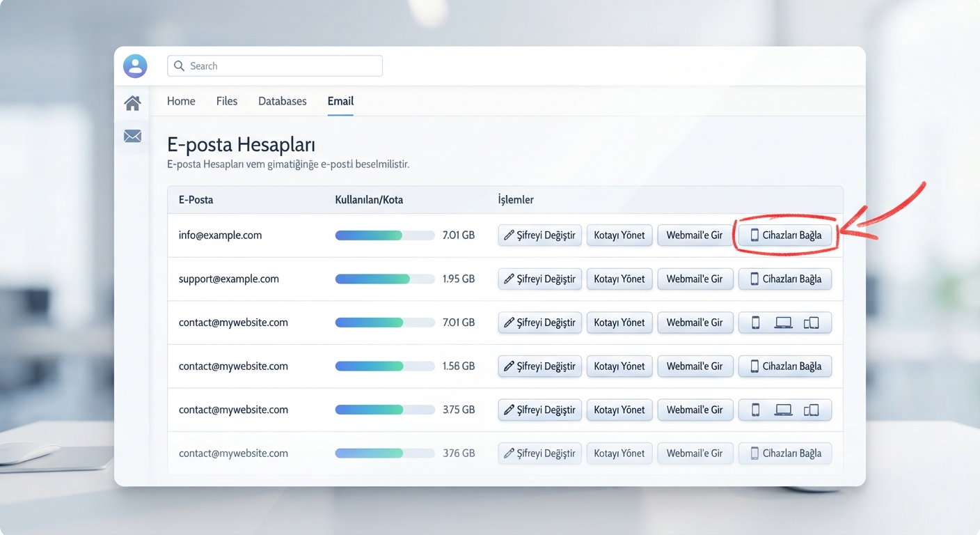Click the support@example.com usage bar

point(385,279)
